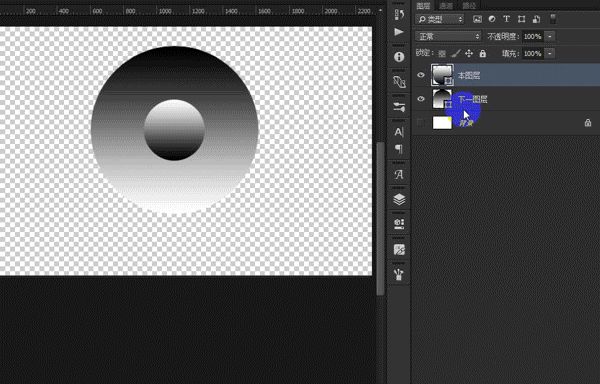The height and width of the screenshot is (384, 600).
Task: Open the Character panel icon
Action: (x=399, y=132)
